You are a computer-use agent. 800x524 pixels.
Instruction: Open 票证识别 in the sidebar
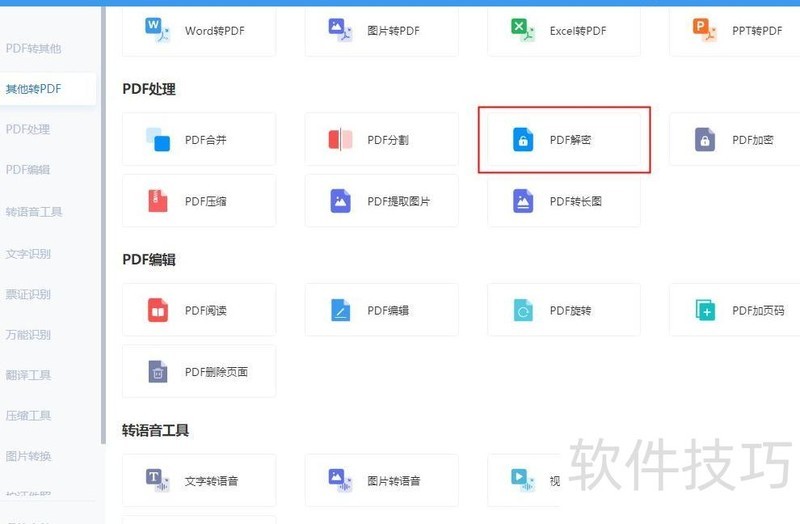coord(28,294)
